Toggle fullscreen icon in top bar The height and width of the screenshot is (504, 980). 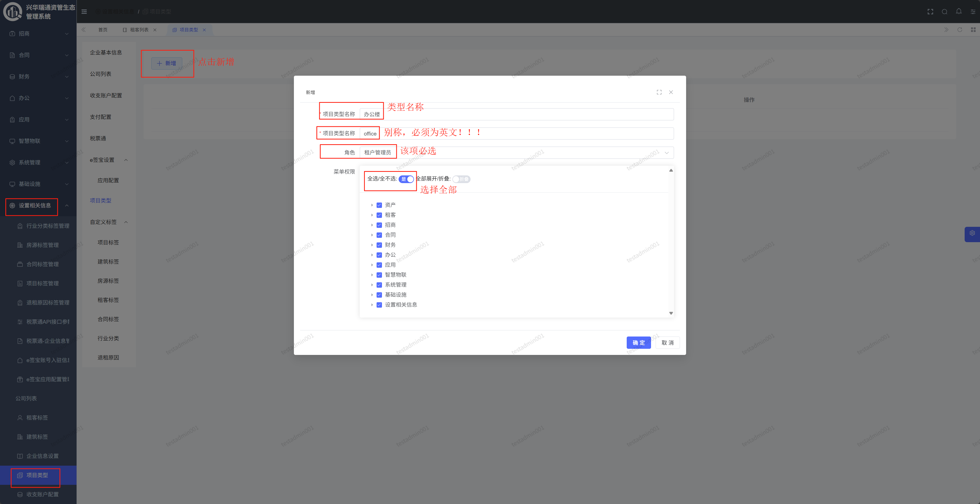(x=930, y=12)
